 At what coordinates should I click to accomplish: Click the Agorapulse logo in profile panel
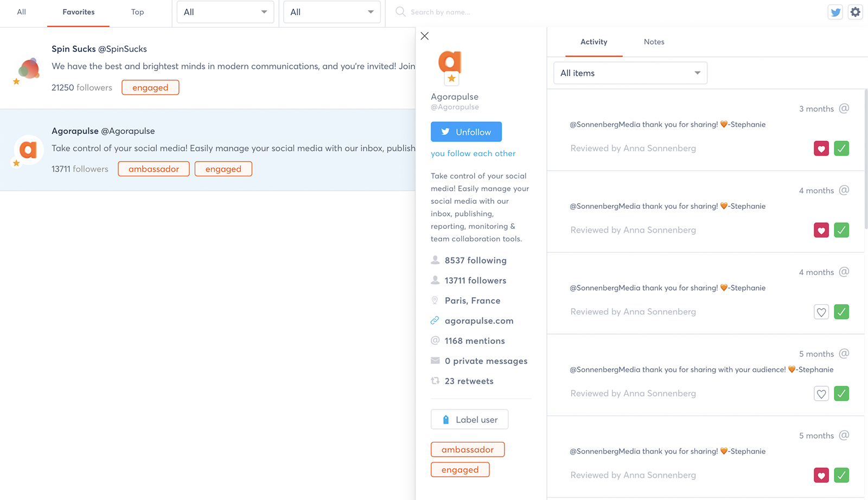(x=450, y=61)
